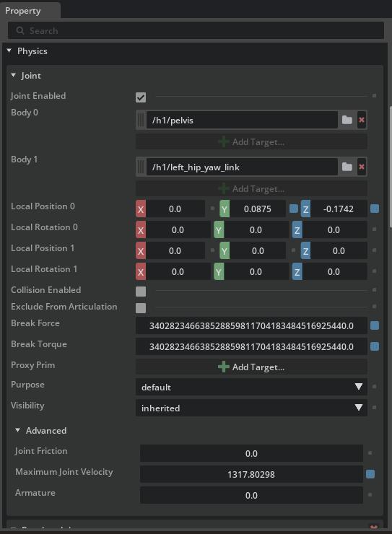Viewport: 392px width, 534px height.
Task: Collapse the Physics section
Action: pos(9,51)
